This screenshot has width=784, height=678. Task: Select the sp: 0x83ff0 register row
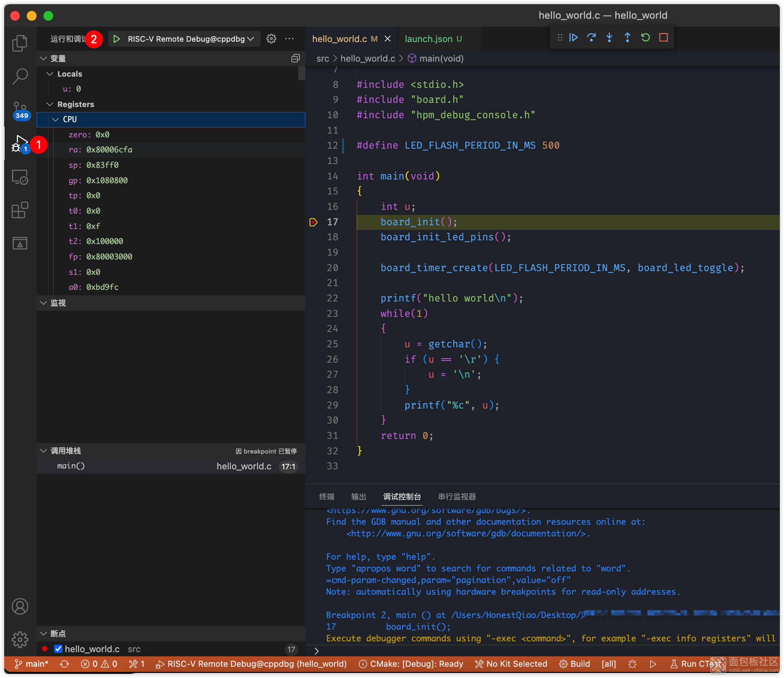(x=171, y=165)
